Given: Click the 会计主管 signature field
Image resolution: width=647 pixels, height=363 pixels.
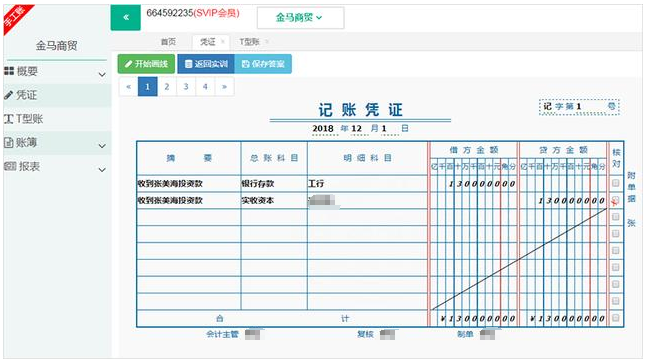Looking at the screenshot, I should pos(253,334).
